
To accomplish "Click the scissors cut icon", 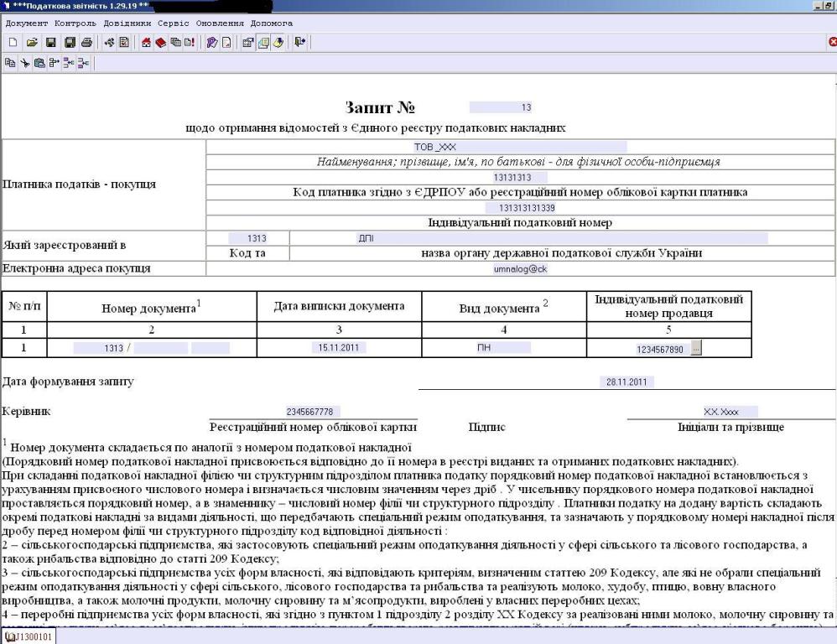I will point(24,63).
